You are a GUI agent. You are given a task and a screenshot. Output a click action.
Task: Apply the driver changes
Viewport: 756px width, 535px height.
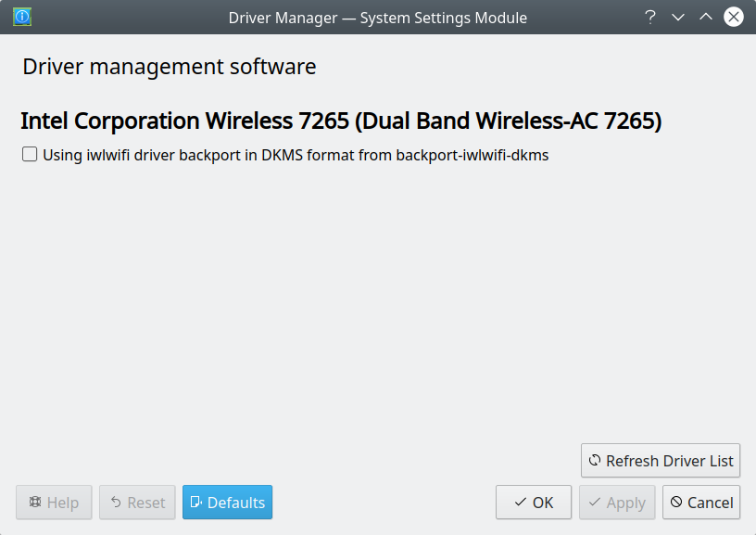tap(617, 502)
